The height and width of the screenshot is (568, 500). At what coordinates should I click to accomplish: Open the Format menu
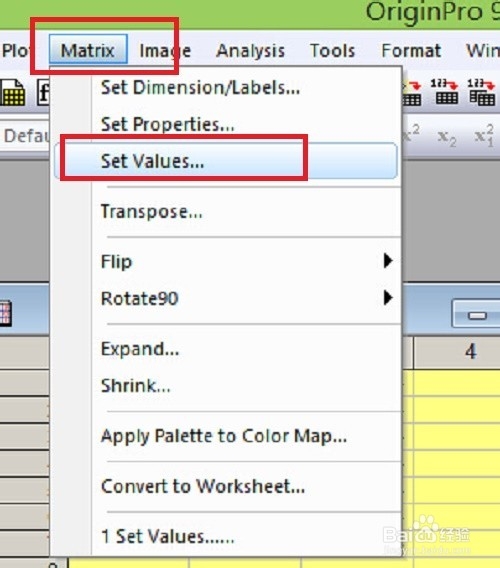(x=411, y=50)
